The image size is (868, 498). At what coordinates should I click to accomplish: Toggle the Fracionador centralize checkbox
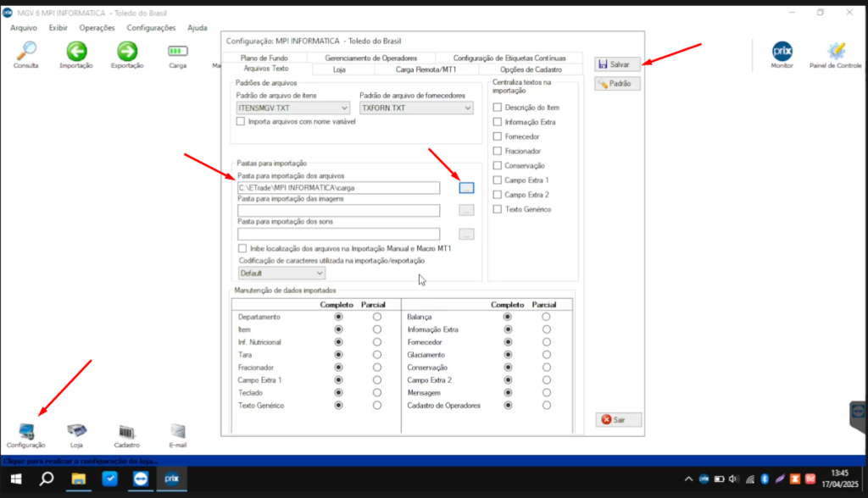pos(498,151)
